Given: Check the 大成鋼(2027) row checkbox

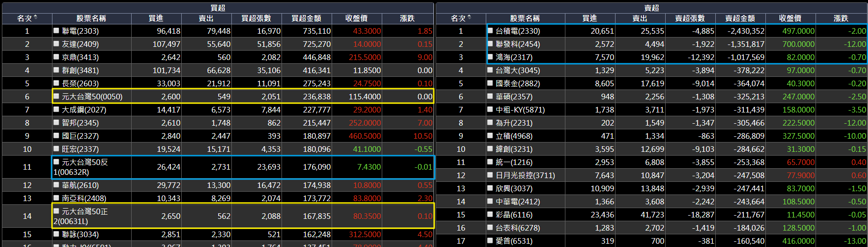Looking at the screenshot, I should click(x=56, y=109).
